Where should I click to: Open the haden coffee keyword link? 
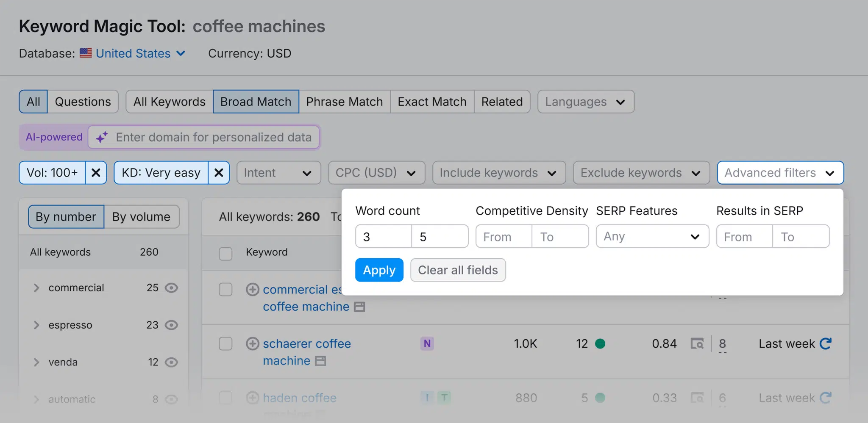300,398
